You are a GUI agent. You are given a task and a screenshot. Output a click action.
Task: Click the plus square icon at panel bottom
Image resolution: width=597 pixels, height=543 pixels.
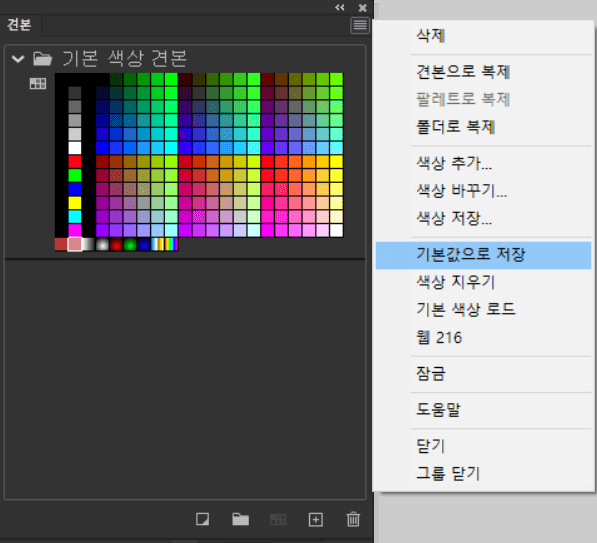click(316, 519)
